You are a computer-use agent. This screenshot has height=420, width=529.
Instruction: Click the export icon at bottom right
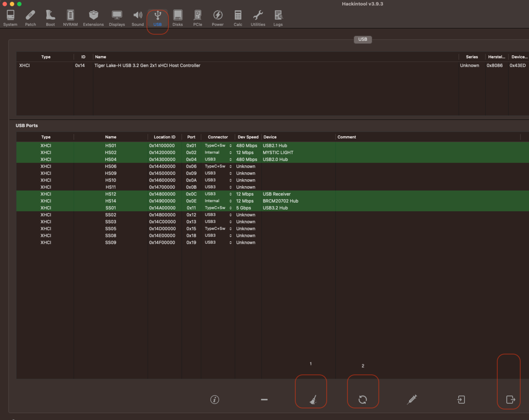(510, 399)
